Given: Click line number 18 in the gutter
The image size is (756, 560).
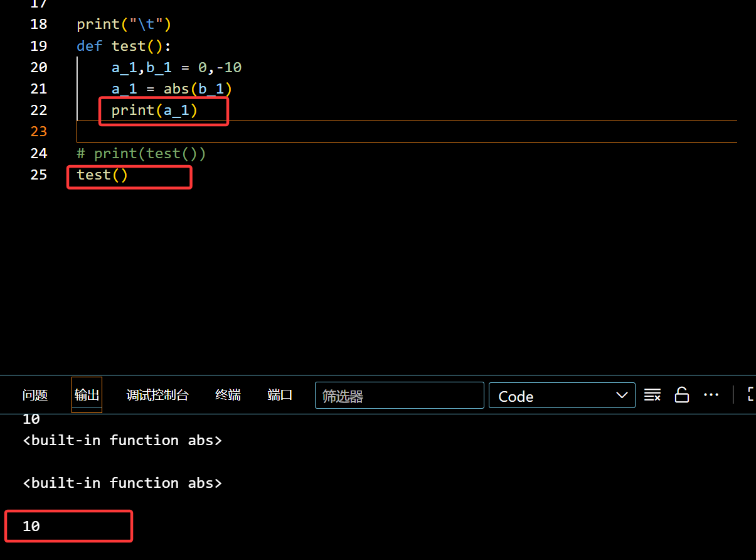Looking at the screenshot, I should click(39, 24).
